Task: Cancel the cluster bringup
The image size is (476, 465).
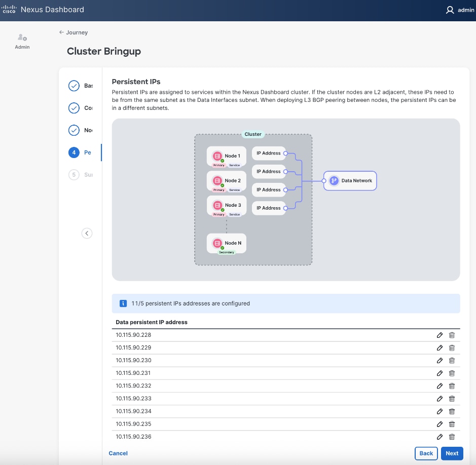Action: coord(118,453)
